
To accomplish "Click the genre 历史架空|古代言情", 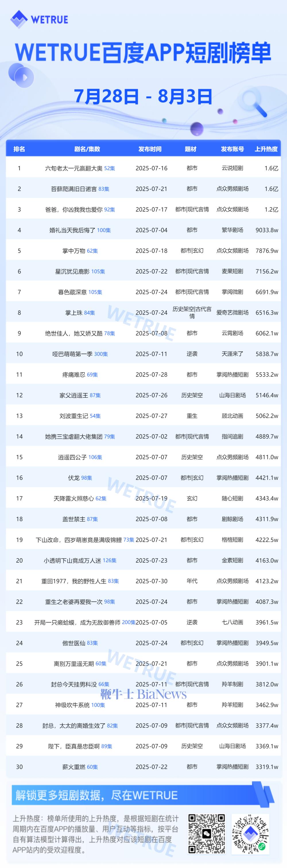I will (x=192, y=313).
